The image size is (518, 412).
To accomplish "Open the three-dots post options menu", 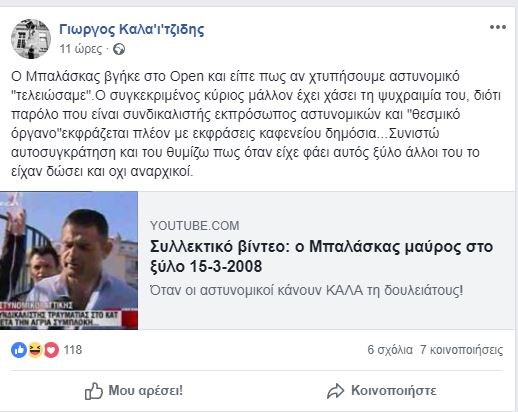I will coord(498,27).
